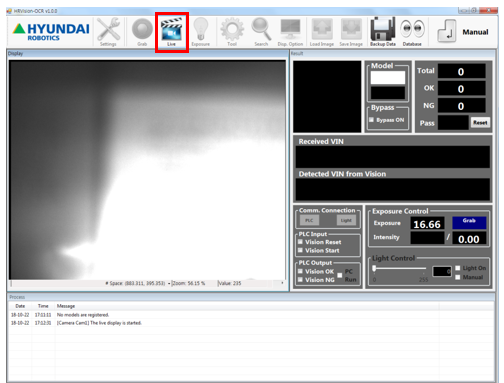Screen dimensions: 504x383
Task: Open the Database icon
Action: click(412, 32)
